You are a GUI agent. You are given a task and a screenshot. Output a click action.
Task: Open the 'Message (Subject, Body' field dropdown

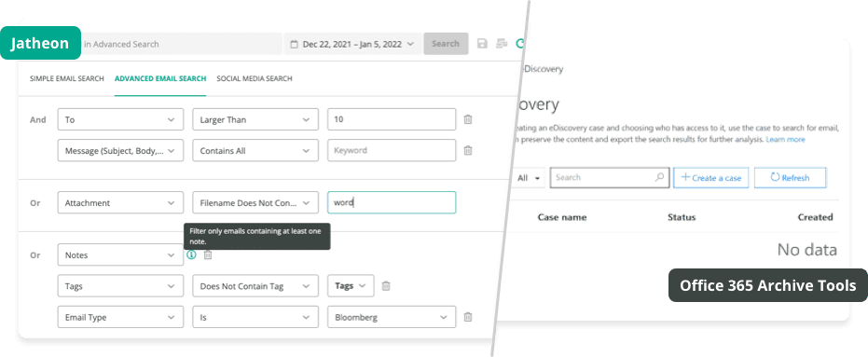[120, 150]
